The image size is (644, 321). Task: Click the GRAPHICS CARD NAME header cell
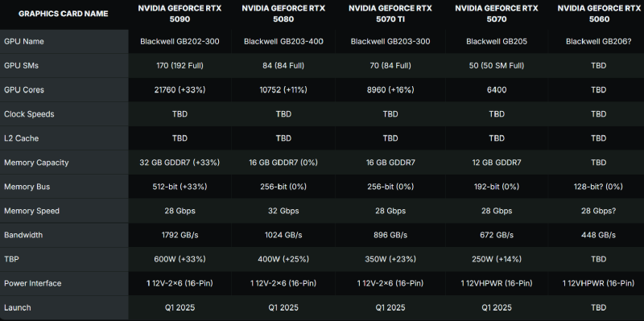point(64,14)
